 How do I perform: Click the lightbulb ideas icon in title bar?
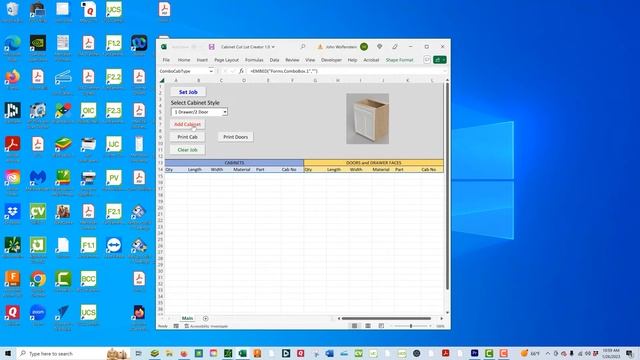point(380,47)
